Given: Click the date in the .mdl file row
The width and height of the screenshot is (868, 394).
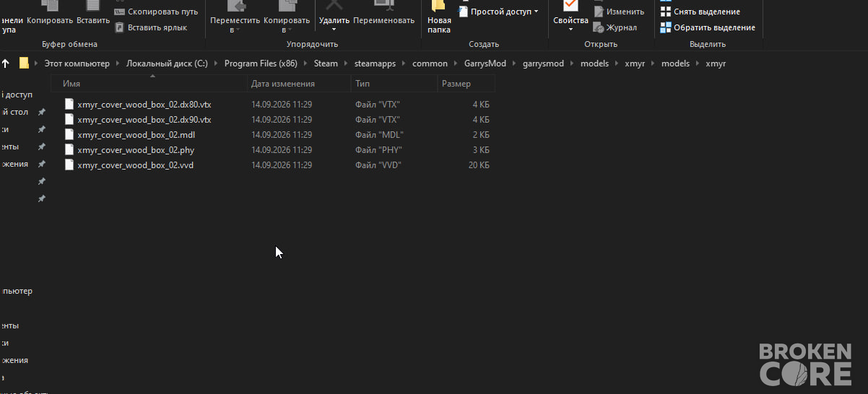Looking at the screenshot, I should [x=282, y=134].
